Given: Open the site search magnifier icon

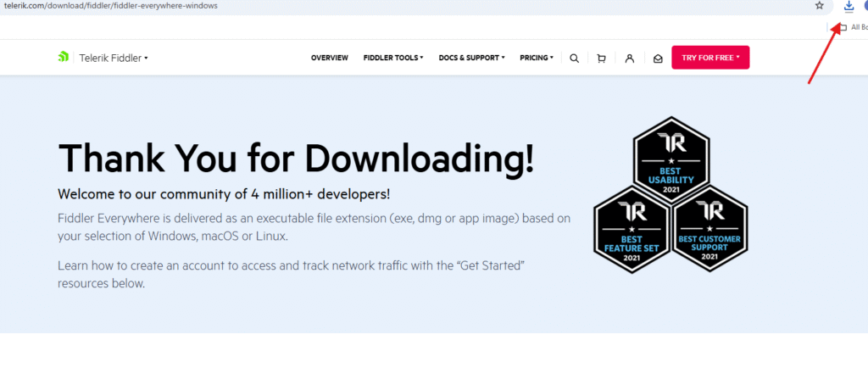Looking at the screenshot, I should click(574, 59).
